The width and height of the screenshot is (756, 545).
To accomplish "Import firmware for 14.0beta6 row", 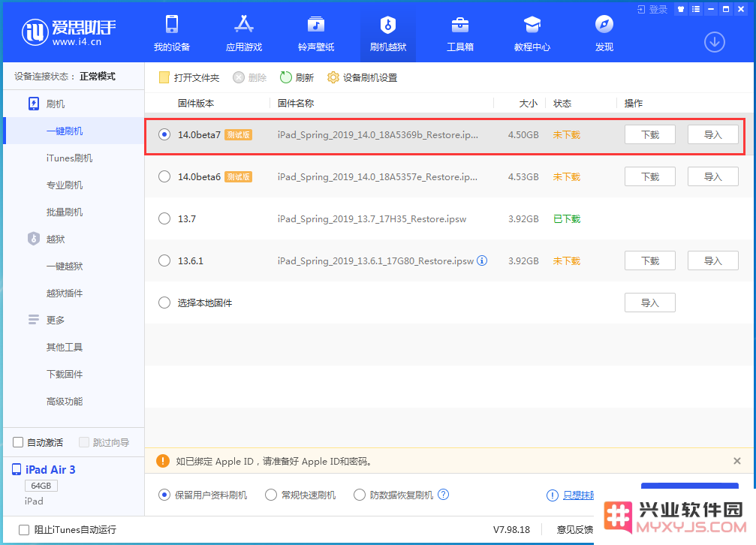I will click(712, 176).
